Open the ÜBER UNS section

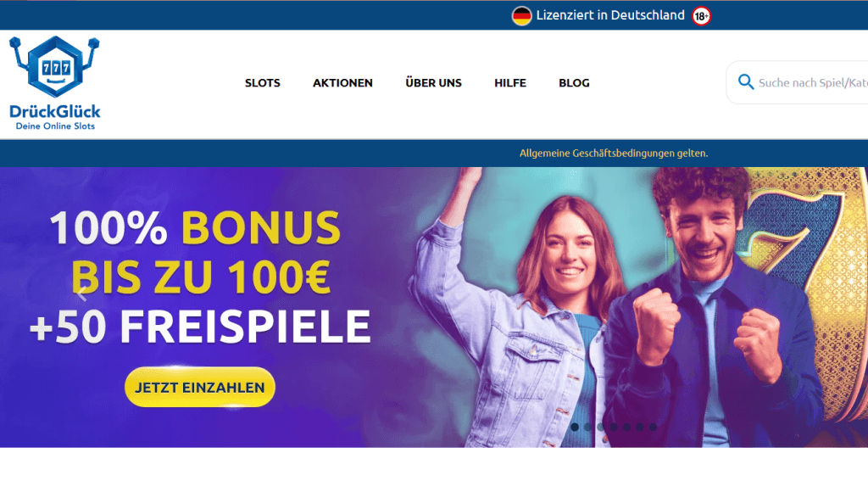(x=433, y=82)
